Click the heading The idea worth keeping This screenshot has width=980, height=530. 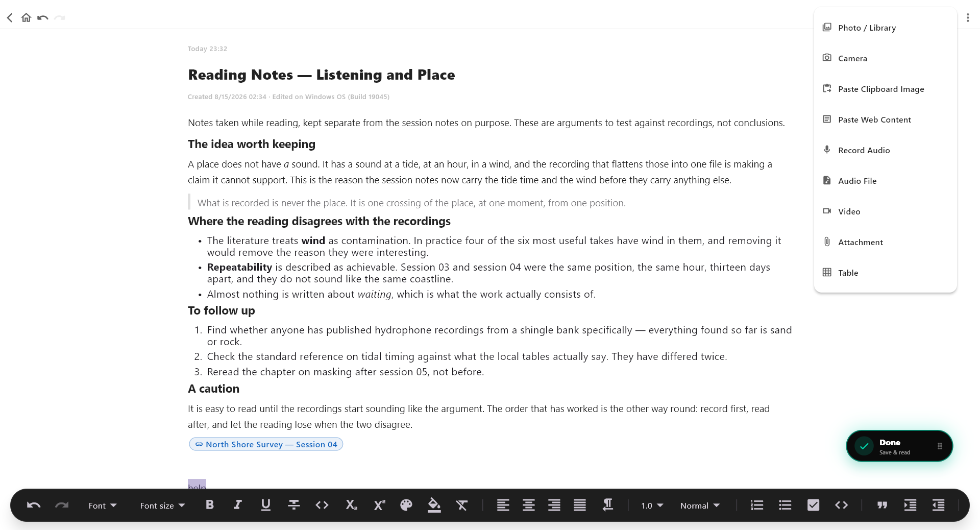(x=252, y=144)
